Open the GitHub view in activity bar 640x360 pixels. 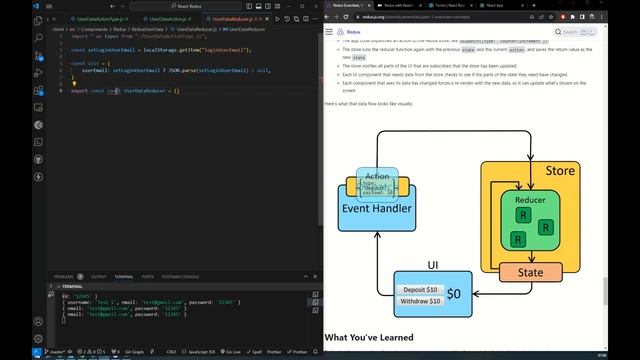pyautogui.click(x=38, y=160)
